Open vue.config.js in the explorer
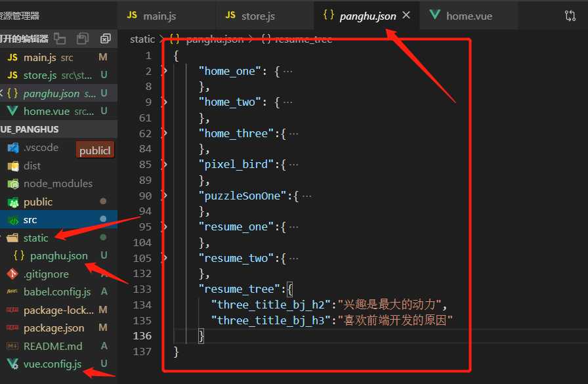This screenshot has height=384, width=588. pyautogui.click(x=58, y=364)
